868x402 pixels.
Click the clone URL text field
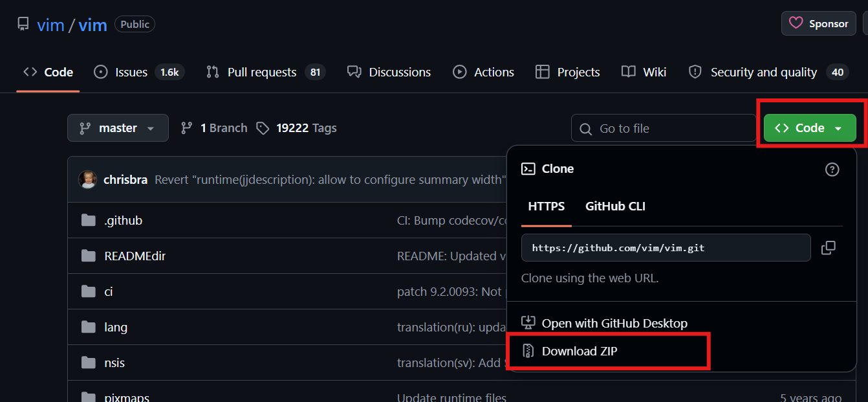(666, 248)
